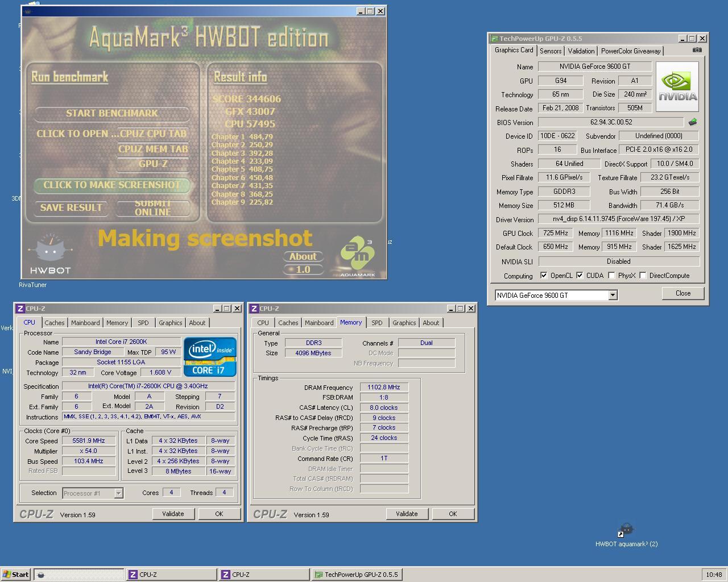Screen dimensions: 728x582
Task: Click GPU-Z button in AquaMark
Action: [152, 164]
